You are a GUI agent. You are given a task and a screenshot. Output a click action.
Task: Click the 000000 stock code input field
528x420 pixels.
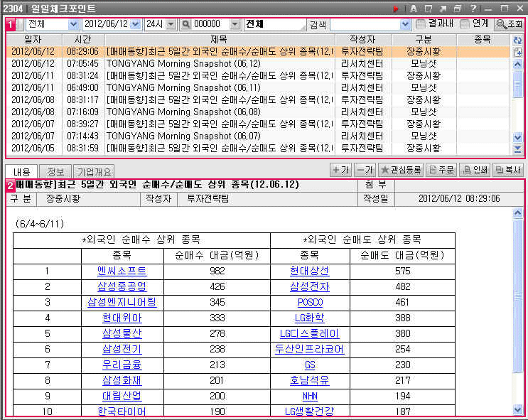tap(216, 23)
